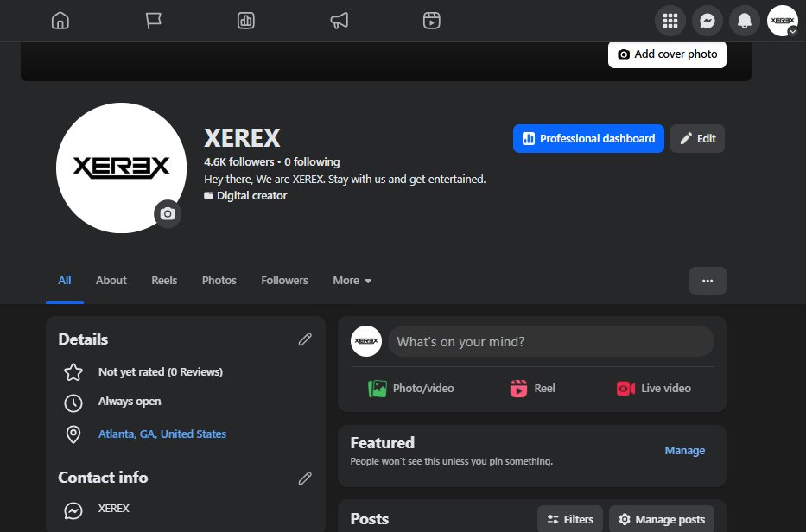This screenshot has height=532, width=806.
Task: Click the Always open text
Action: [130, 402]
